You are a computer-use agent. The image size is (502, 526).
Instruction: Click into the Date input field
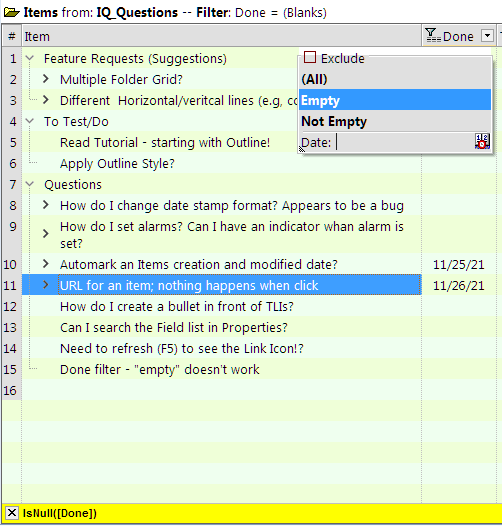[x=403, y=142]
